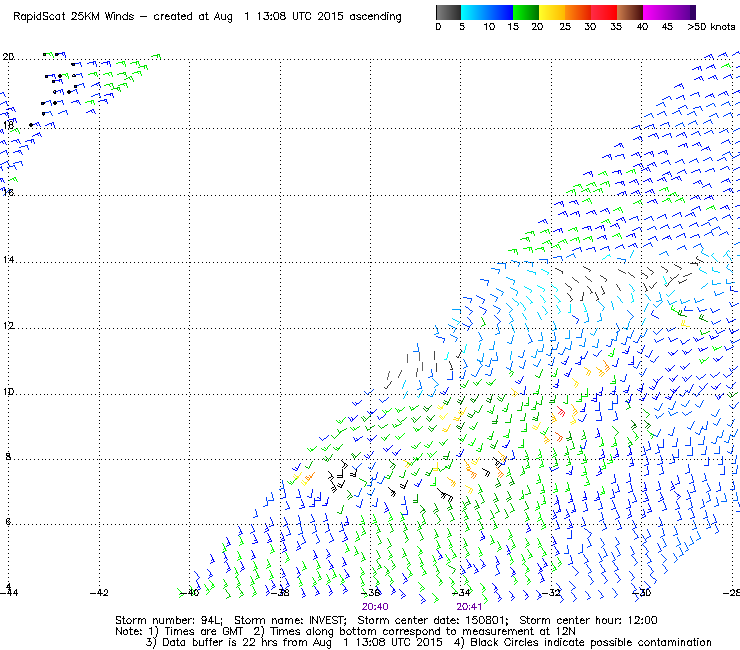The height and width of the screenshot is (650, 740).
Task: Click longitude label '-32'
Action: point(551,592)
